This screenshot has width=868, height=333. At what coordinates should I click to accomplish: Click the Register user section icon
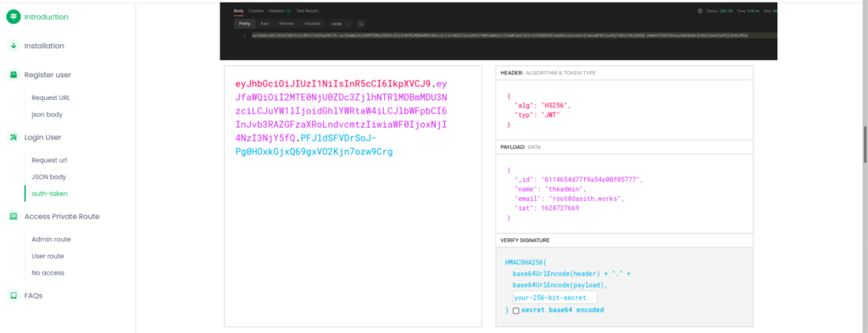tap(14, 75)
